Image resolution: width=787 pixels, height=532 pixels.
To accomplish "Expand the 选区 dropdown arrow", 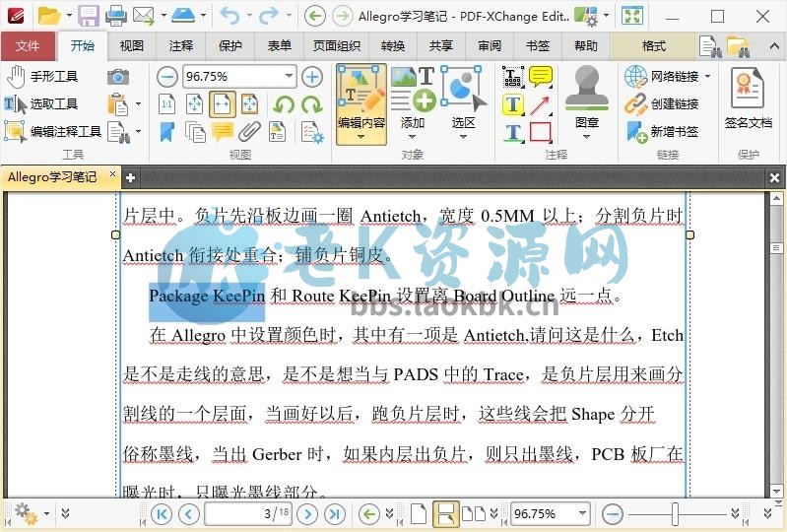I will (x=463, y=137).
